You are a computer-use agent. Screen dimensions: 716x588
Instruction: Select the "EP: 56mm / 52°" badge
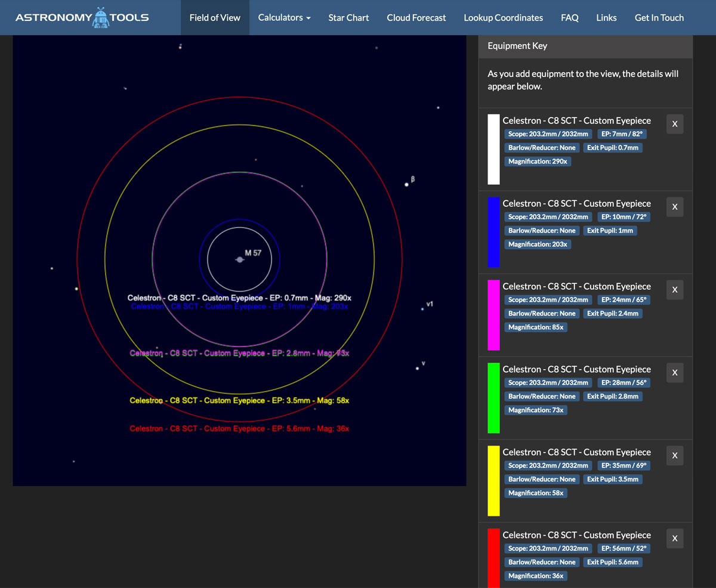point(625,549)
